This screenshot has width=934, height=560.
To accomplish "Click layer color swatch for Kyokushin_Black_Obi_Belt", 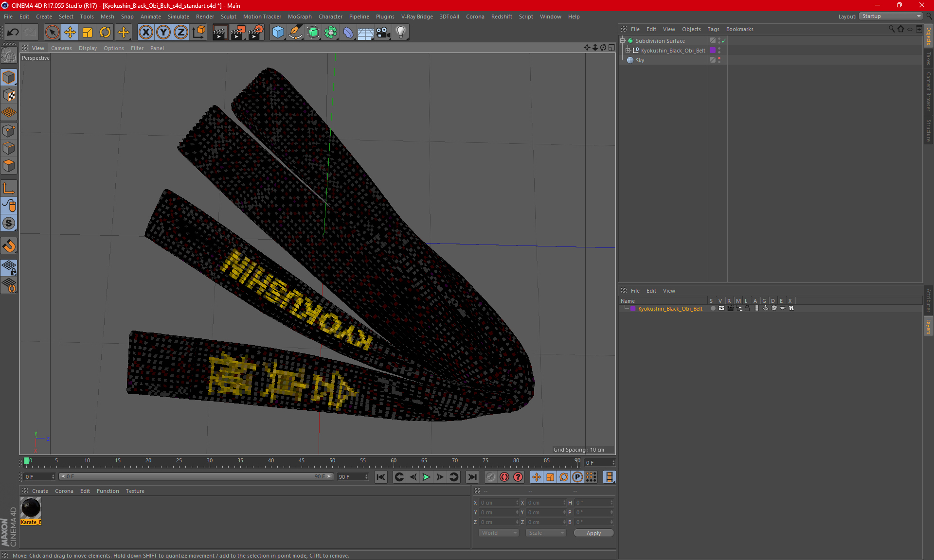I will pos(633,309).
